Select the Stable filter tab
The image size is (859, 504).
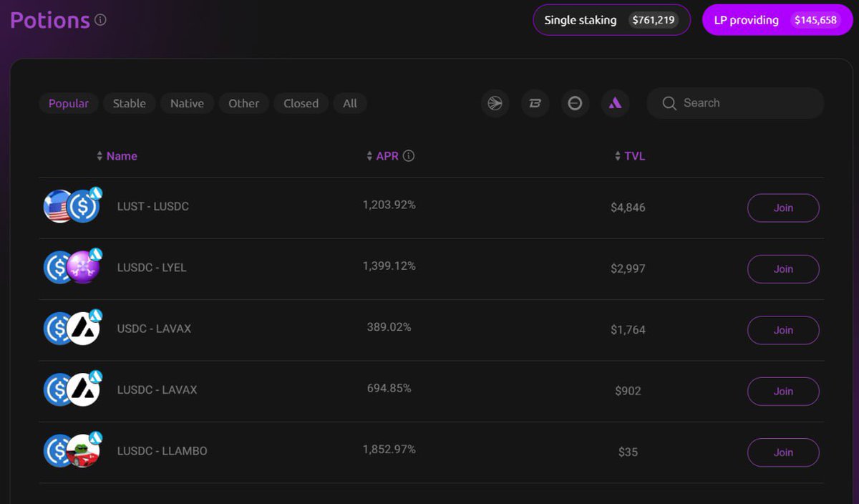tap(130, 103)
